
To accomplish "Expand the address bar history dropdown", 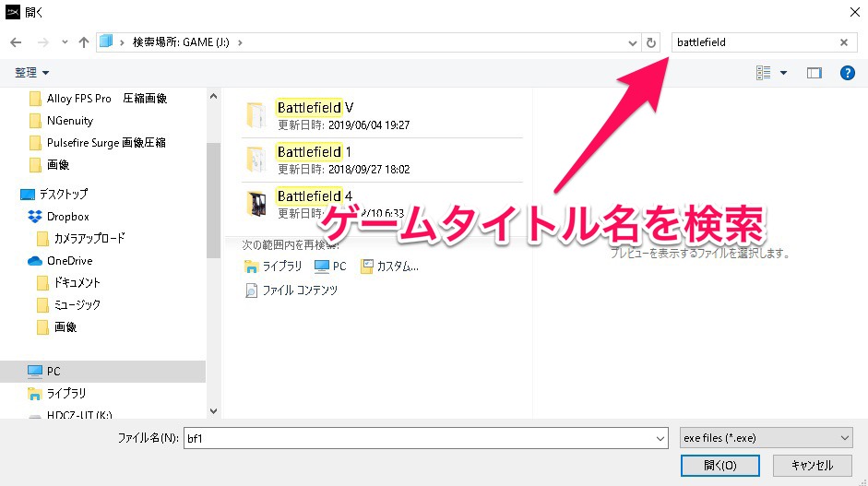I will click(632, 42).
